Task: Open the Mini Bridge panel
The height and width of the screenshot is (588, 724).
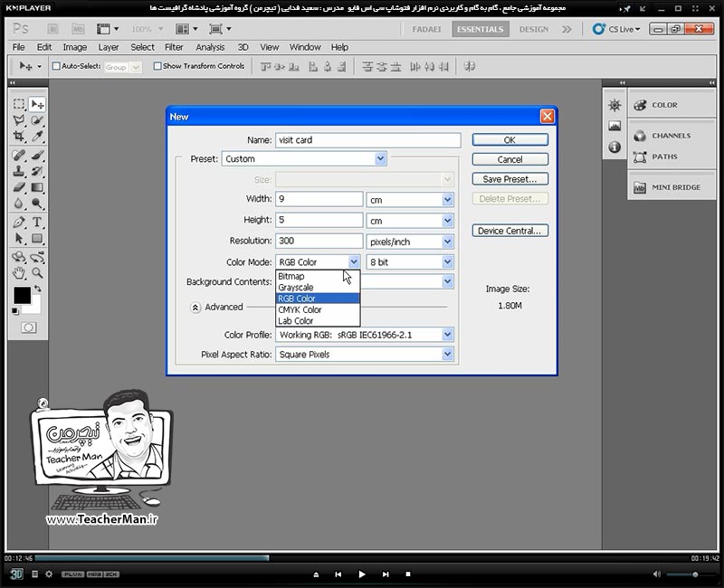Action: 671,187
